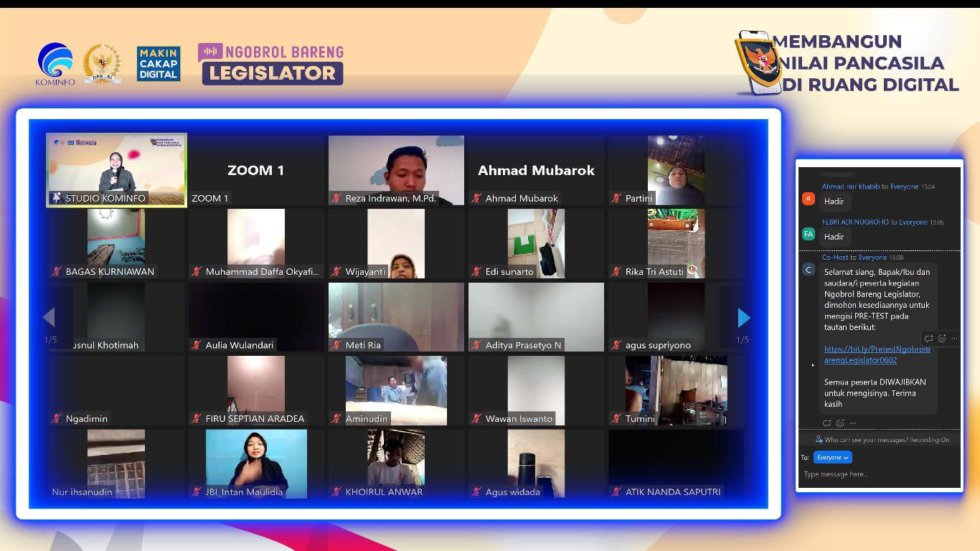Image resolution: width=980 pixels, height=551 pixels.
Task: Click the Type message here field
Action: (x=880, y=475)
